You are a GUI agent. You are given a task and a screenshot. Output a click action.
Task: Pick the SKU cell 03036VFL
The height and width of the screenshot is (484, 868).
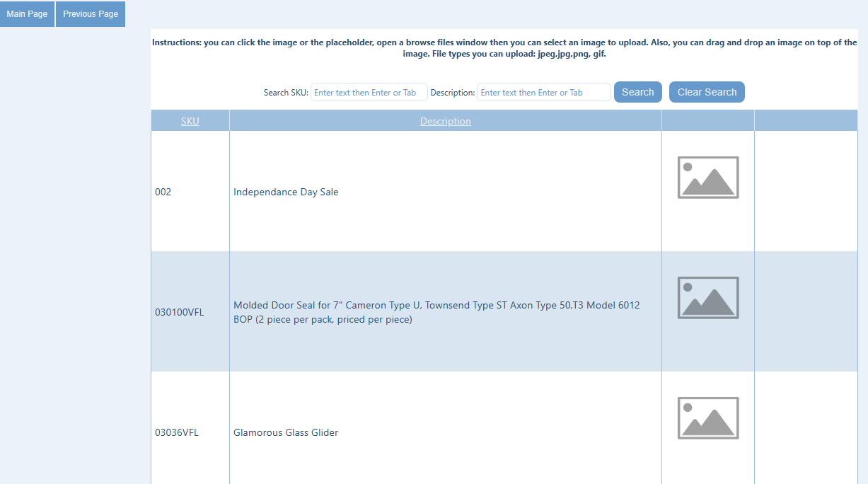(x=177, y=432)
